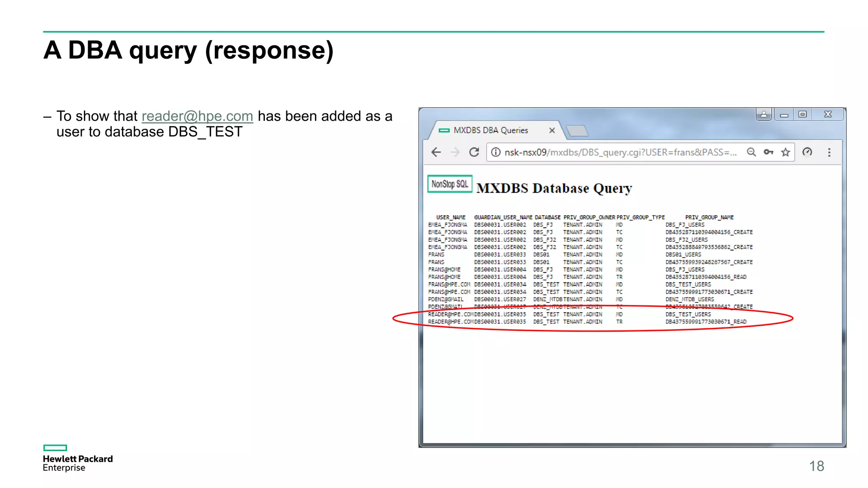
Task: Click DB435288849793536862_CREATE group name
Action: pos(709,247)
